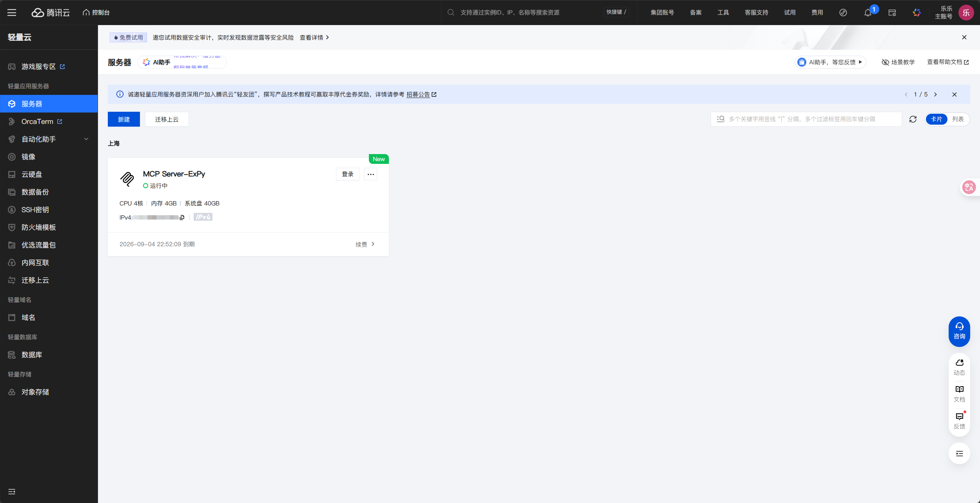Screen dimensions: 980x503
Task: Copy the IPv4 address with the copy icon
Action: [x=182, y=218]
